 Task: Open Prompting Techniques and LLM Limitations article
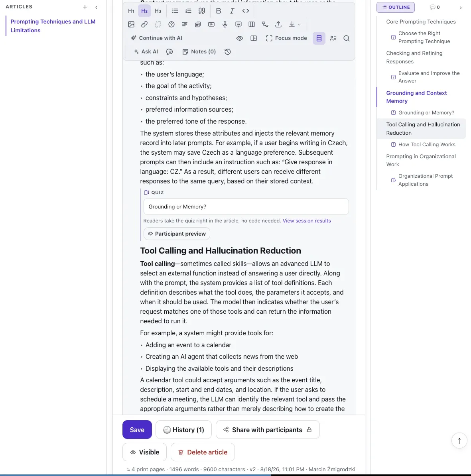(x=53, y=26)
